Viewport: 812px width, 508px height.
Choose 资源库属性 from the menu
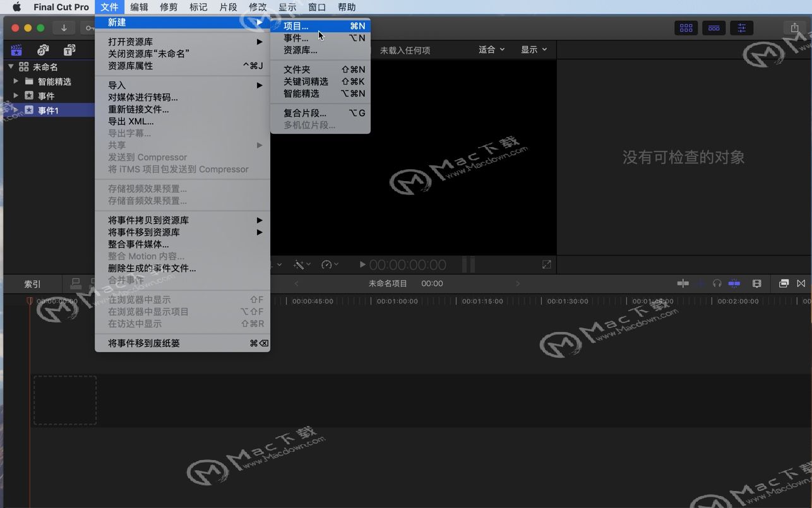(182, 66)
